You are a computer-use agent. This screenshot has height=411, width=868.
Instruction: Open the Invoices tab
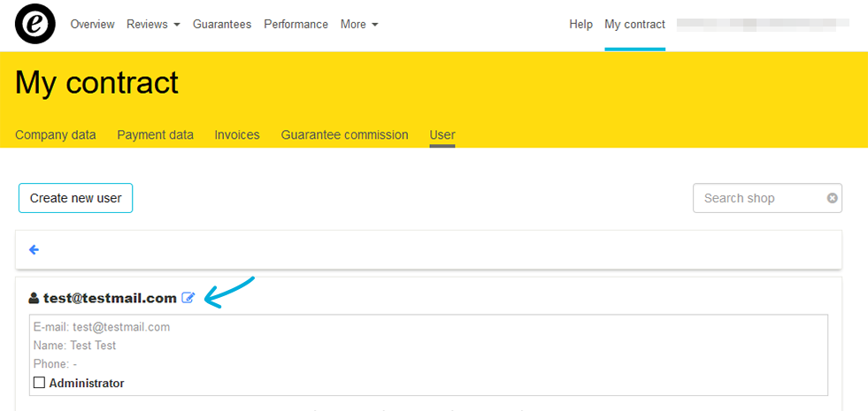(237, 135)
